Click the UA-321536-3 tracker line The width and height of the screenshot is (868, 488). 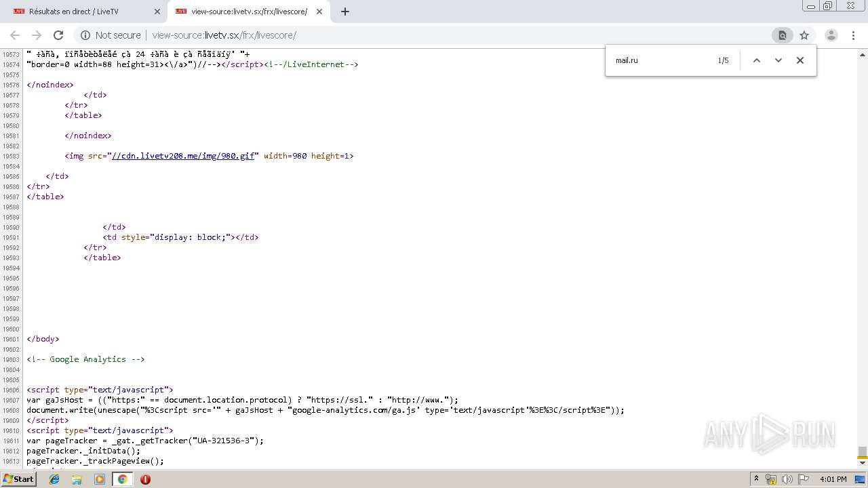pos(145,441)
